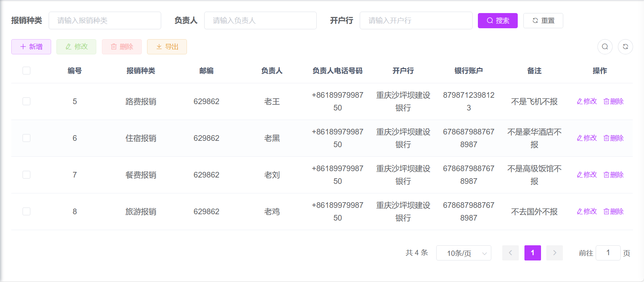The image size is (644, 282).
Task: Check the row 6 住宿报销 checkbox
Action: tap(26, 138)
